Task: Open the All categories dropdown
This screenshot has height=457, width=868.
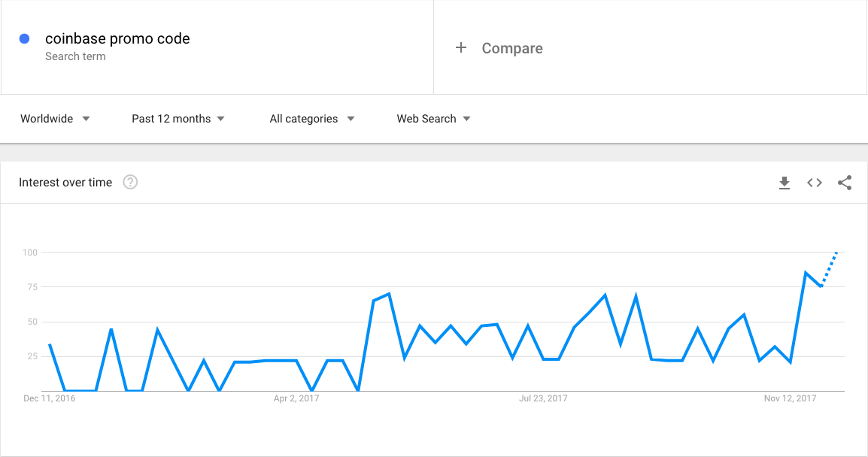Action: (311, 119)
